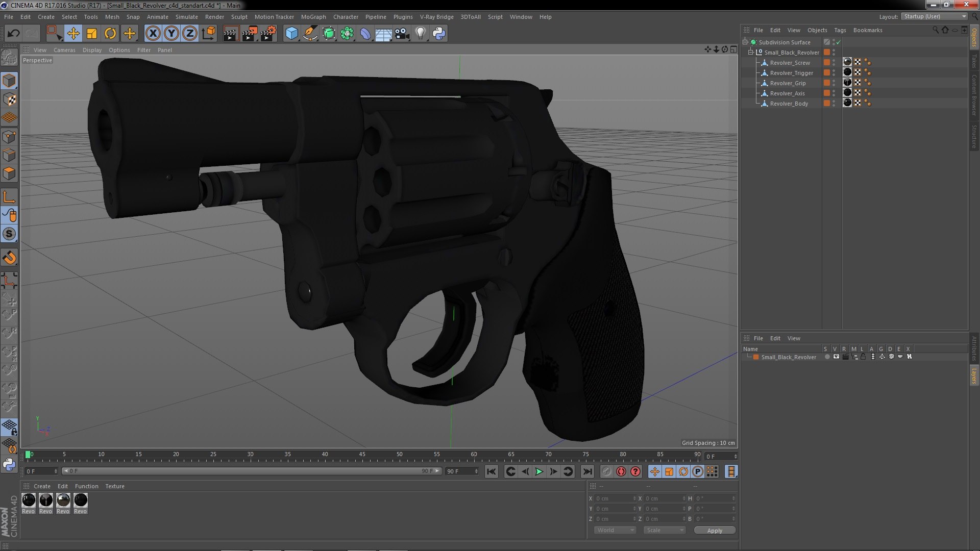The image size is (980, 551).
Task: Open Edit Render Settings
Action: point(268,34)
